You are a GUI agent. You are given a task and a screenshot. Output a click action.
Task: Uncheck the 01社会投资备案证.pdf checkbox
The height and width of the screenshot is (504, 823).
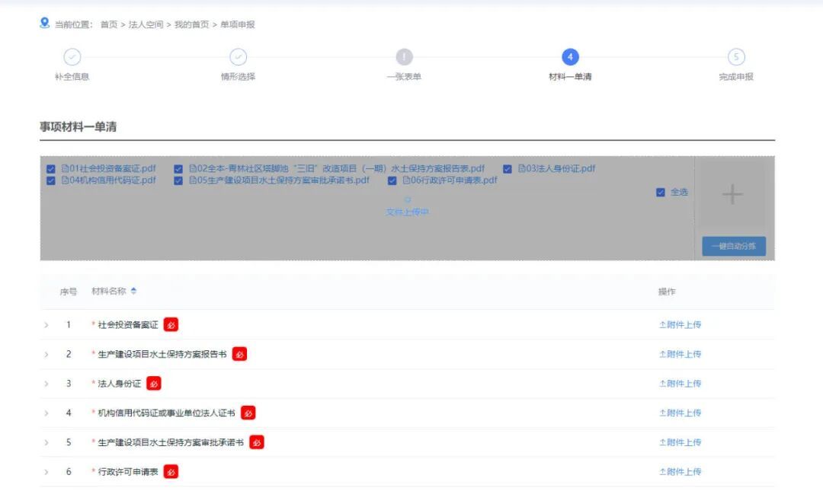click(51, 169)
